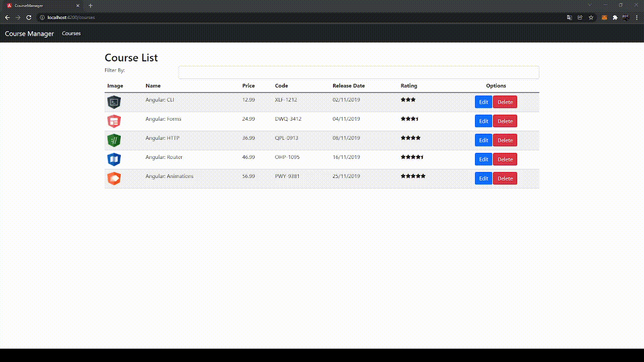Click the Angular: Forms course image

click(114, 121)
